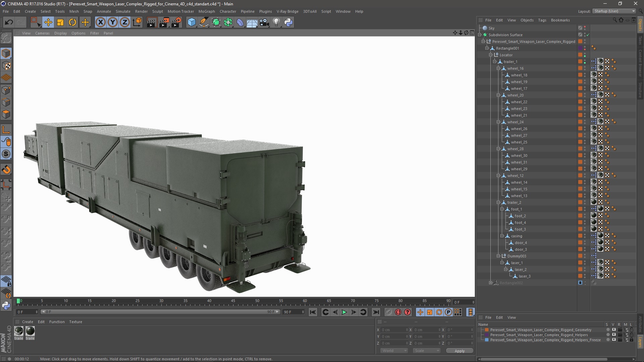Image resolution: width=644 pixels, height=362 pixels.
Task: Click the X position input field
Action: 394,330
